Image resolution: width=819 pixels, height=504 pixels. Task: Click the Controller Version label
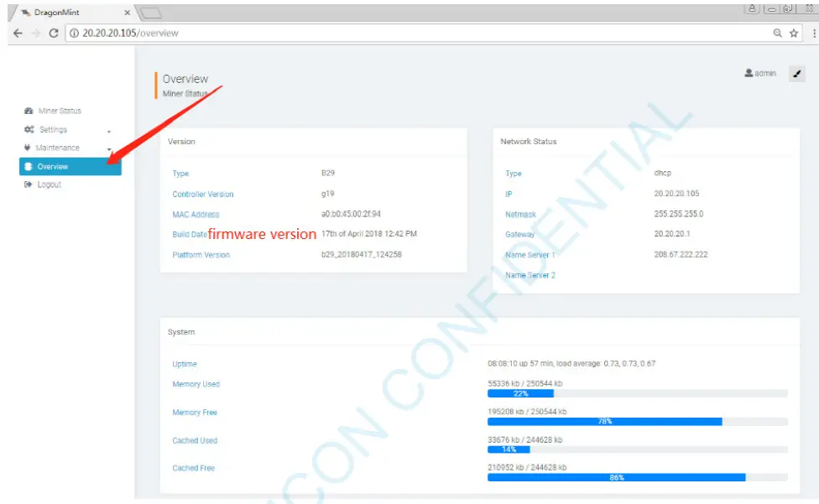pyautogui.click(x=203, y=194)
